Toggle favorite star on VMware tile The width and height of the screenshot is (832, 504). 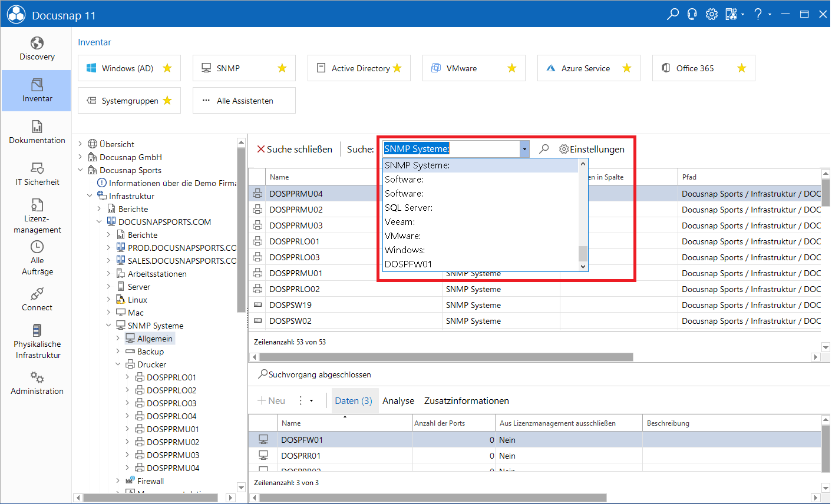(x=512, y=68)
